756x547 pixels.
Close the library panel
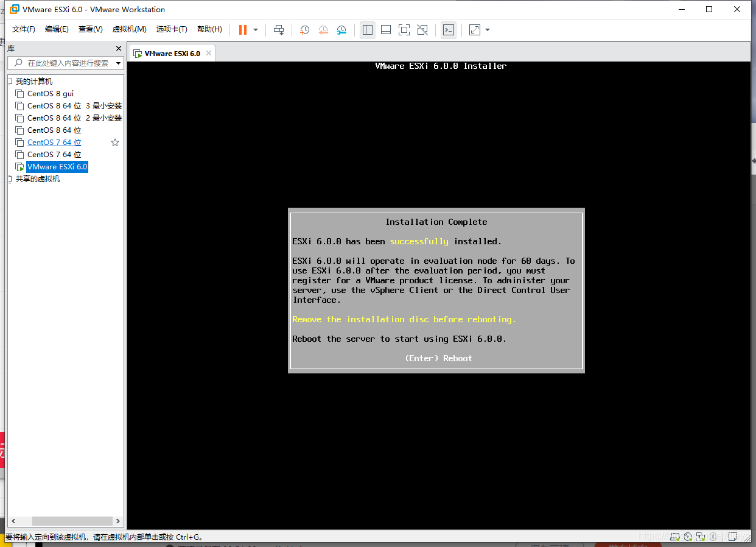pyautogui.click(x=119, y=48)
